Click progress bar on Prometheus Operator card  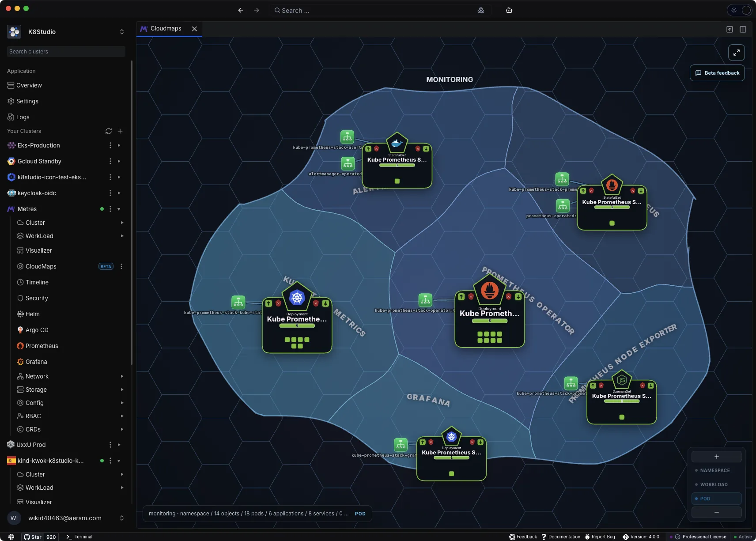pos(490,321)
